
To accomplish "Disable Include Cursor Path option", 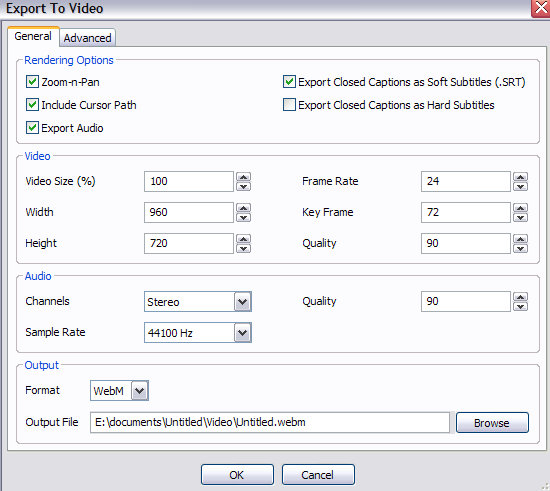I will (32, 105).
